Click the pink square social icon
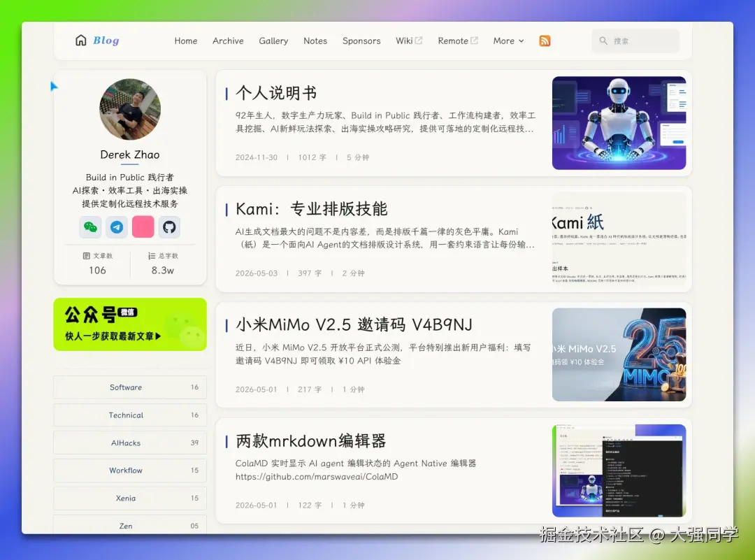Screen dimensions: 755x560 click(143, 227)
